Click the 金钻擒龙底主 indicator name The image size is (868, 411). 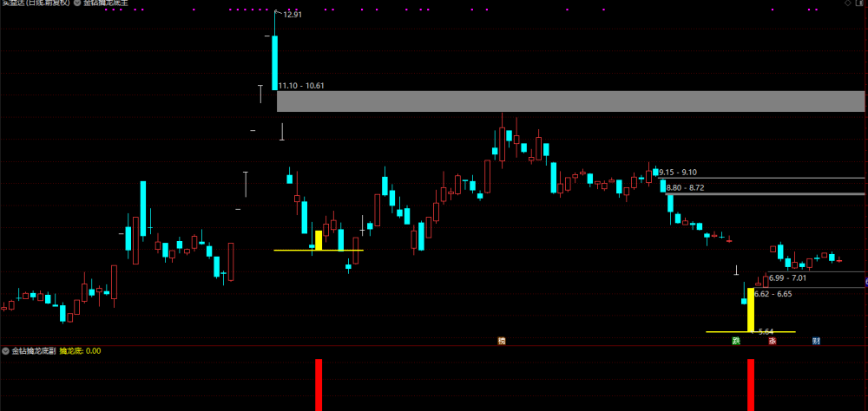(106, 3)
